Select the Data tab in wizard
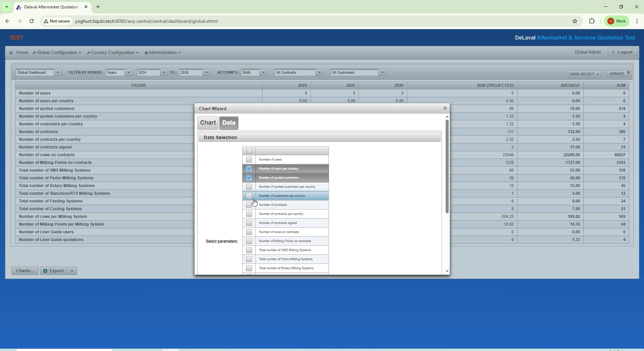The height and width of the screenshot is (351, 644). 229,123
